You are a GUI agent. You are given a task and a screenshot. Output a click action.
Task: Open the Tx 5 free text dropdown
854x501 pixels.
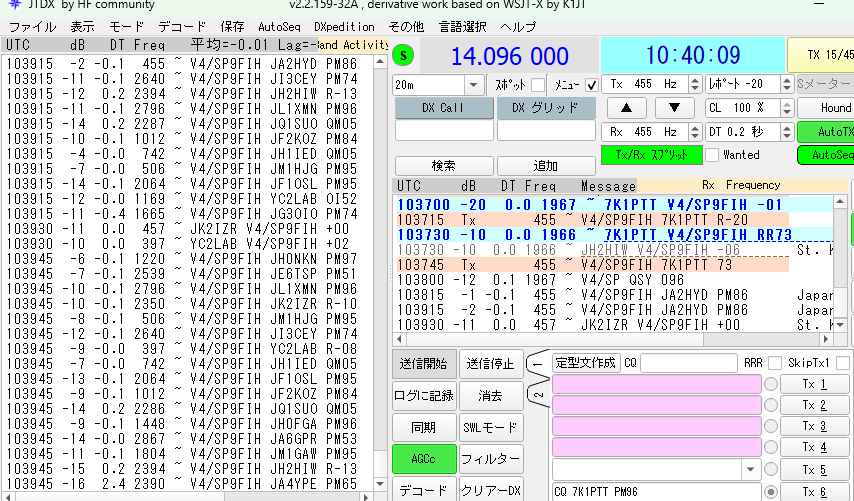point(751,469)
